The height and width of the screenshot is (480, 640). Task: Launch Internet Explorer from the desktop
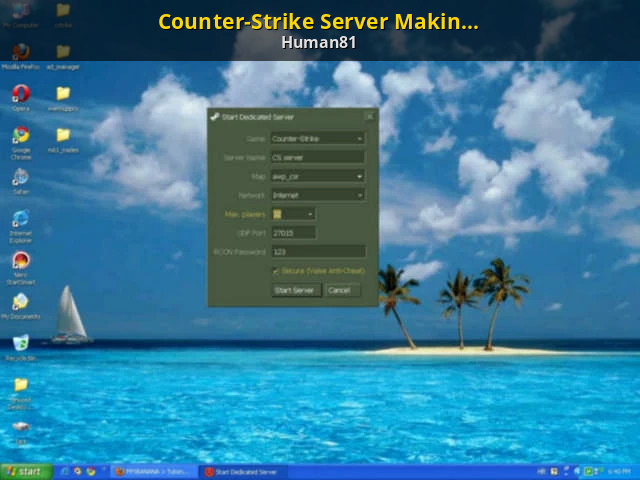[20, 220]
